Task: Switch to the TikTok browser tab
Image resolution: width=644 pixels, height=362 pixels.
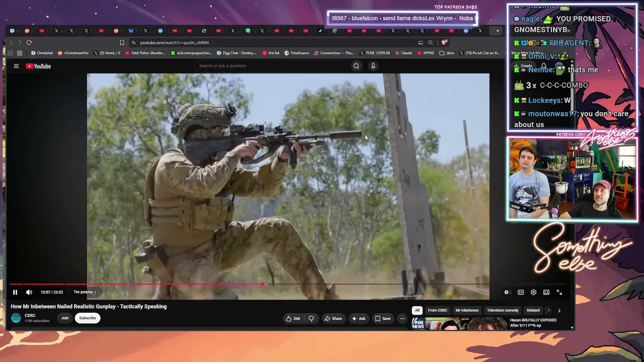Action: click(x=320, y=31)
